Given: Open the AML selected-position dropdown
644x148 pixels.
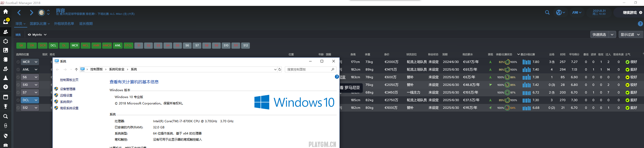Looking at the screenshot, I should 30,70.
